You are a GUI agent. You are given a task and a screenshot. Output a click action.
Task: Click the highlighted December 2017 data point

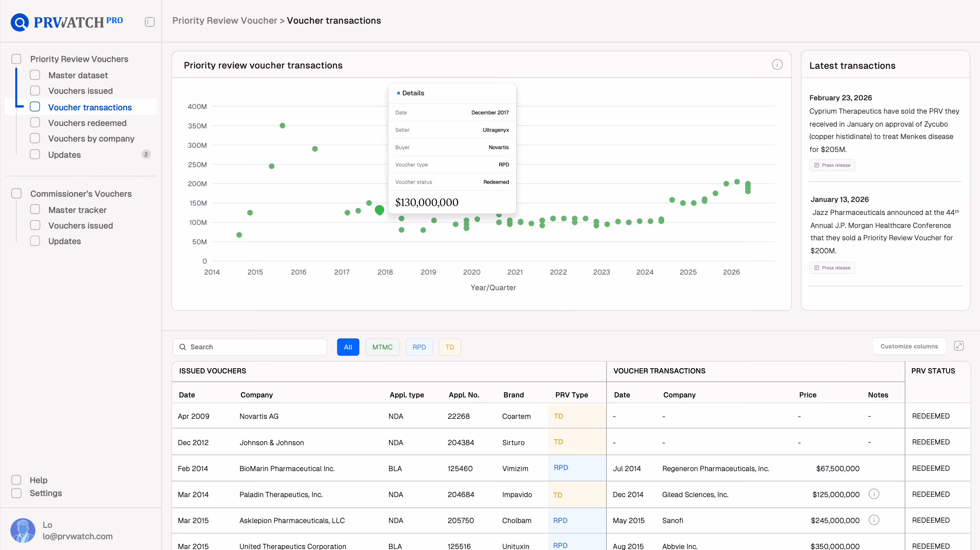tap(379, 209)
